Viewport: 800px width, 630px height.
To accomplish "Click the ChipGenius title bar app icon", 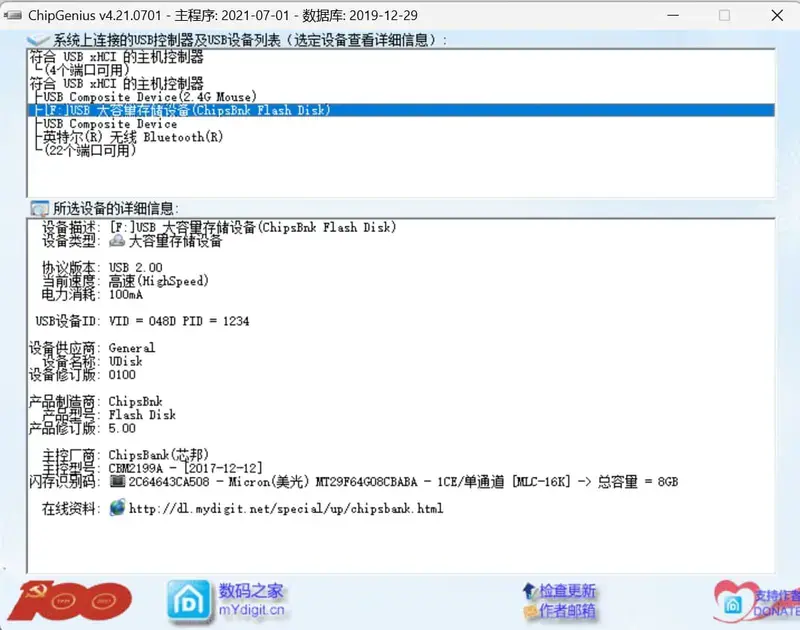I will click(x=13, y=15).
